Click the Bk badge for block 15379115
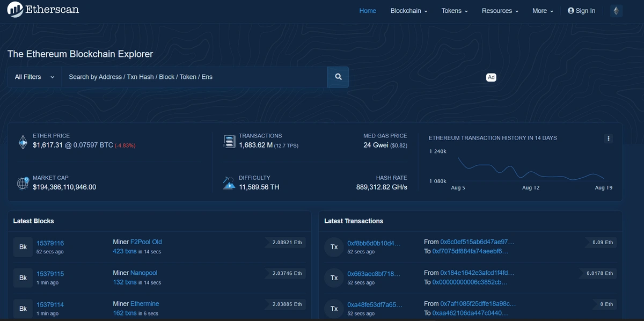The image size is (644, 321). pyautogui.click(x=23, y=278)
